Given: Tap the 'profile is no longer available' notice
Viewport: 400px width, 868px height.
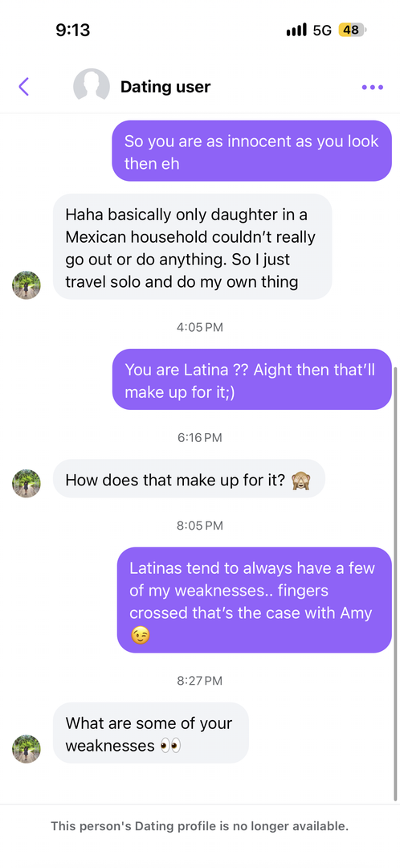Looking at the screenshot, I should (200, 826).
